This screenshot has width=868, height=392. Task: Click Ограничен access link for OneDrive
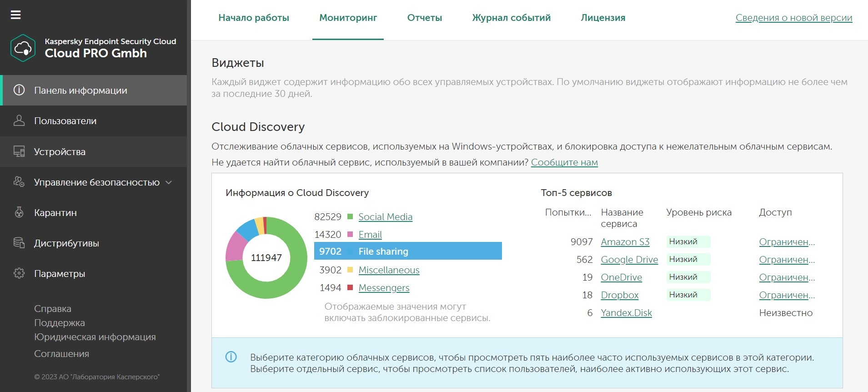(787, 277)
